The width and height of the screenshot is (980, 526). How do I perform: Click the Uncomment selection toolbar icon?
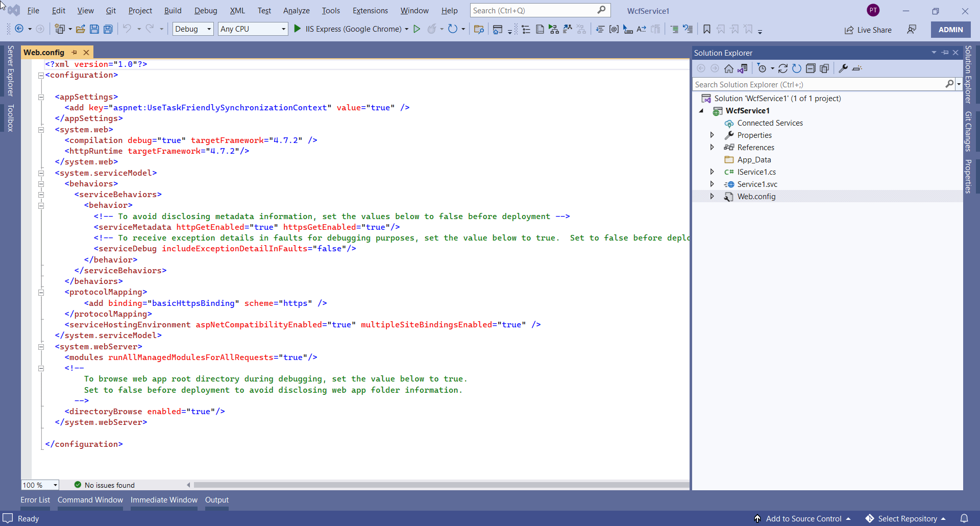click(688, 29)
